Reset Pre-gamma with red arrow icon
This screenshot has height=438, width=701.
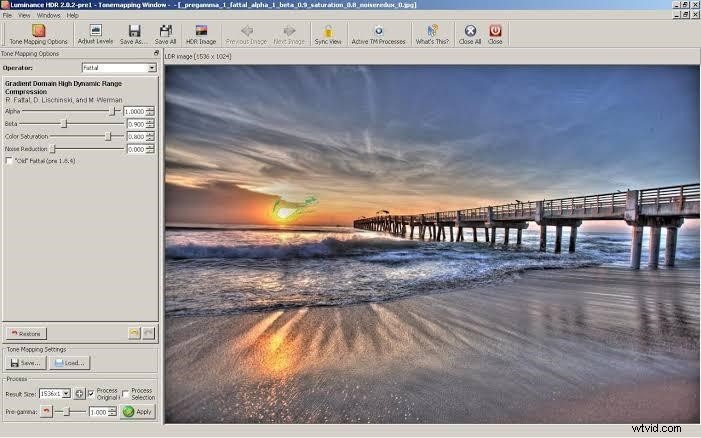point(46,411)
